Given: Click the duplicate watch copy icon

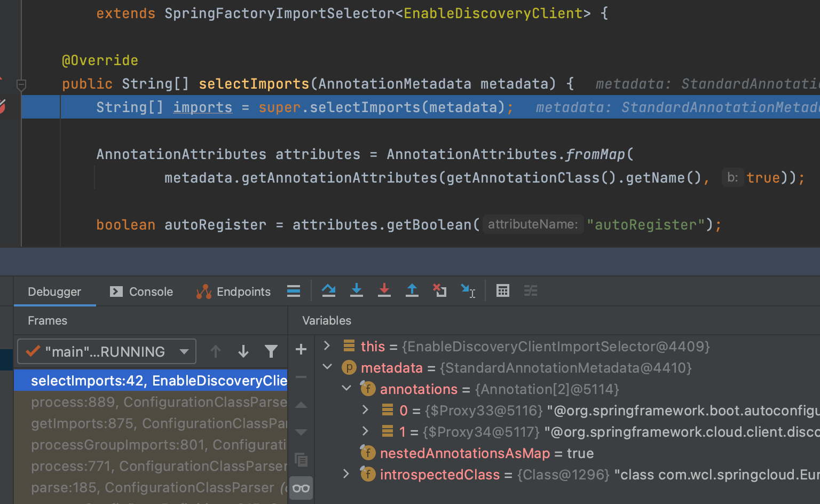Looking at the screenshot, I should pos(301,460).
